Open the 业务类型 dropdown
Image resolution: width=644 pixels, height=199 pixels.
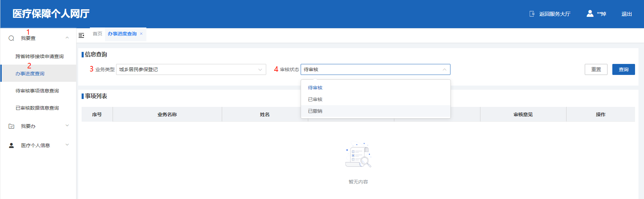(x=191, y=69)
